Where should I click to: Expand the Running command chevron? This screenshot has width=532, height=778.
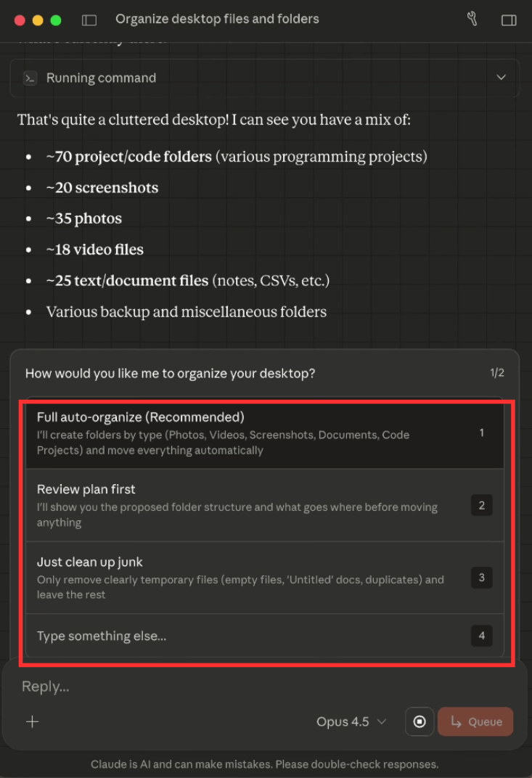tap(501, 78)
